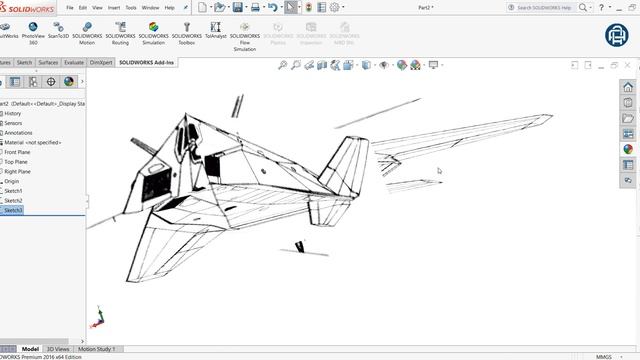Open the File menu

(70, 8)
